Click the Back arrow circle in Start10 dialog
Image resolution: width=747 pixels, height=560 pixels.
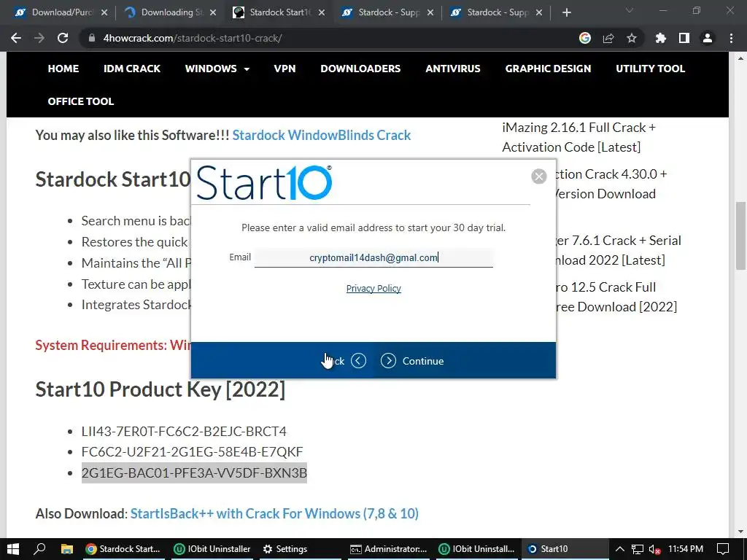coord(359,360)
